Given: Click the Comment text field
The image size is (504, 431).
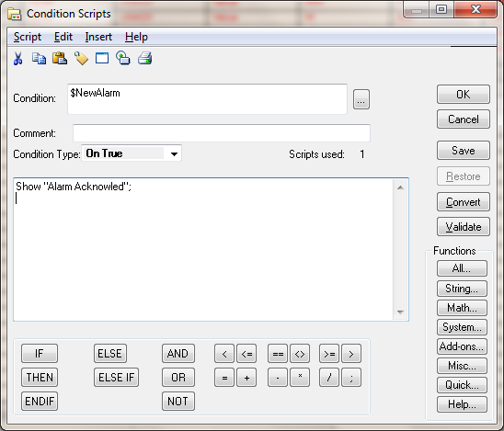Looking at the screenshot, I should (x=222, y=133).
